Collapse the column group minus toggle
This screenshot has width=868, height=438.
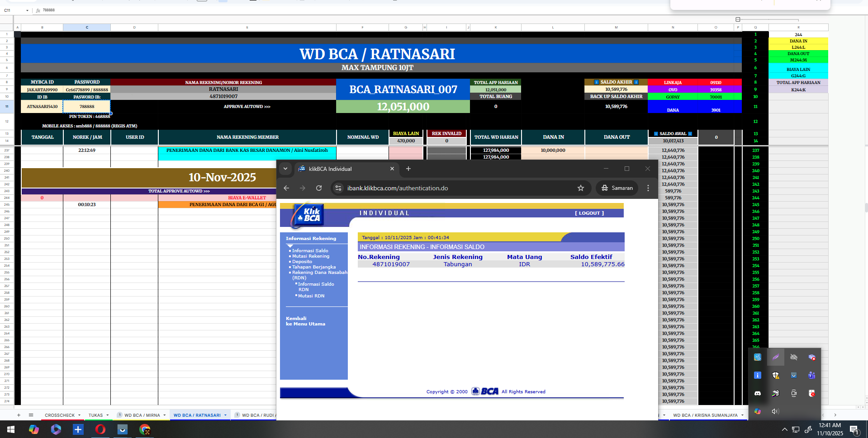(738, 19)
